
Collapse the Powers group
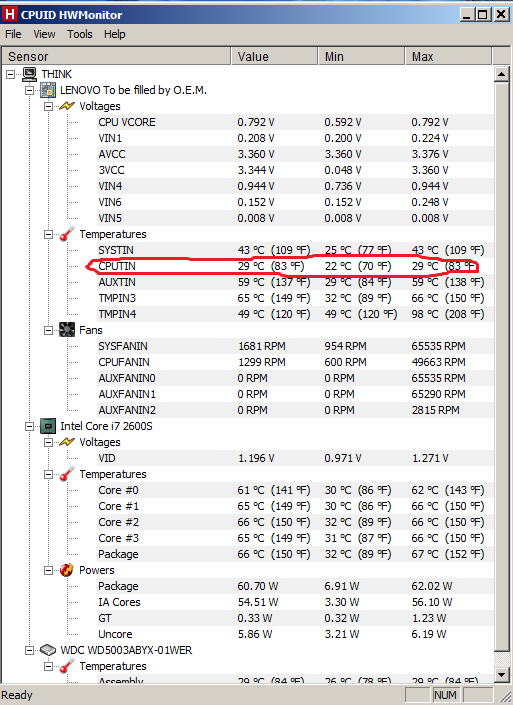click(x=48, y=570)
